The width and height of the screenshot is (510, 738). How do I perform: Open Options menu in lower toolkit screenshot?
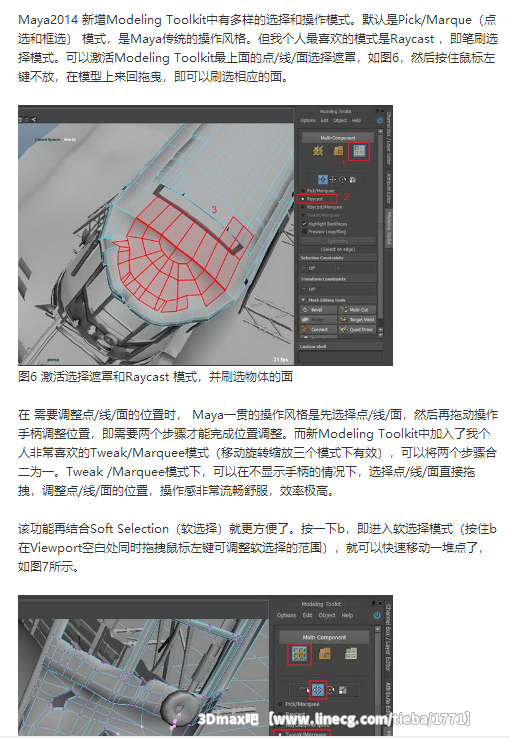287,615
